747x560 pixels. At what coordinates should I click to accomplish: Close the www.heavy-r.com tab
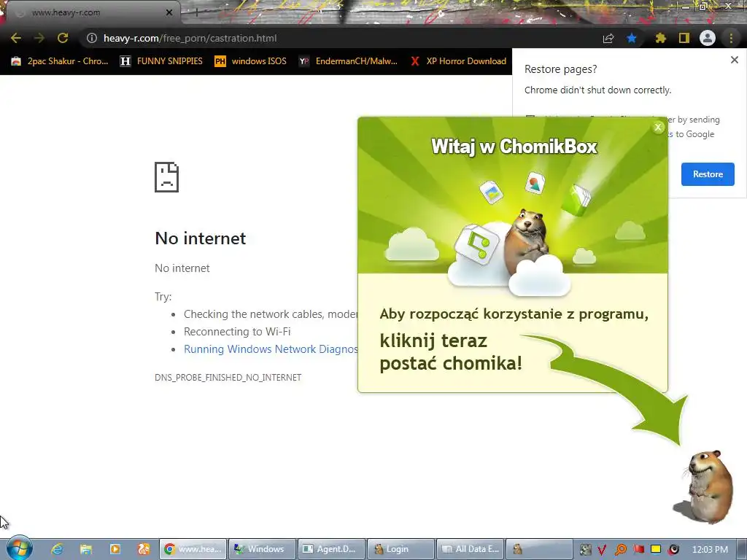coord(169,12)
